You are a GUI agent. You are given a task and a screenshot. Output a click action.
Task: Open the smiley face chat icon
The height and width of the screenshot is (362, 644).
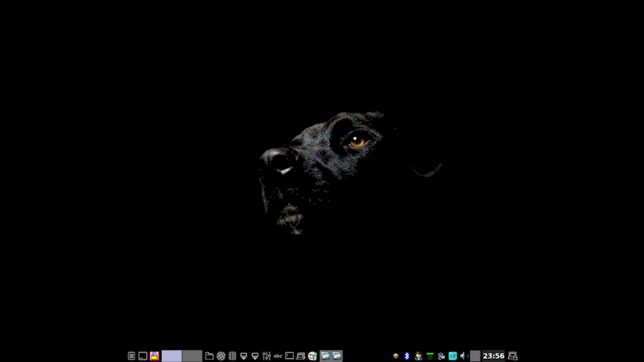(x=312, y=356)
